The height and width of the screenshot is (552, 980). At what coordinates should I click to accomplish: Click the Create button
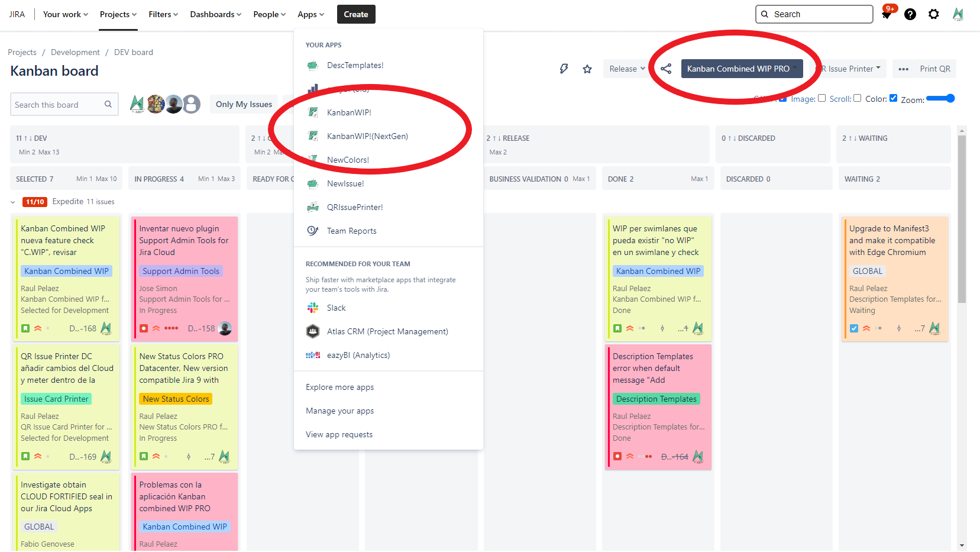click(x=356, y=14)
